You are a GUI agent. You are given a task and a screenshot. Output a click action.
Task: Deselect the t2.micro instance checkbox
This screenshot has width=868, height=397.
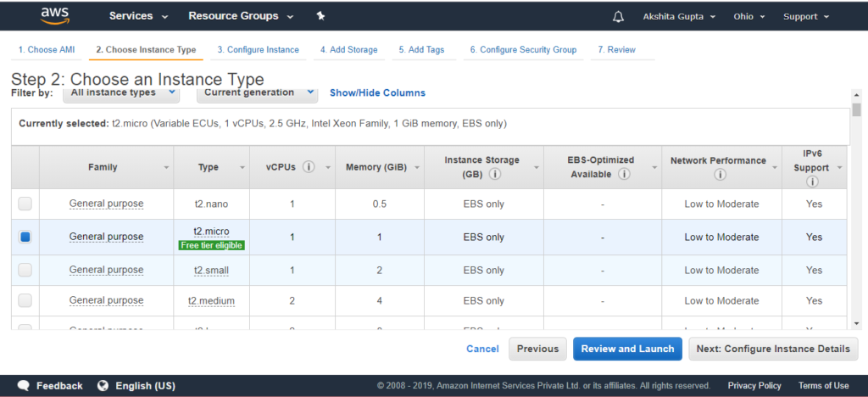point(25,237)
